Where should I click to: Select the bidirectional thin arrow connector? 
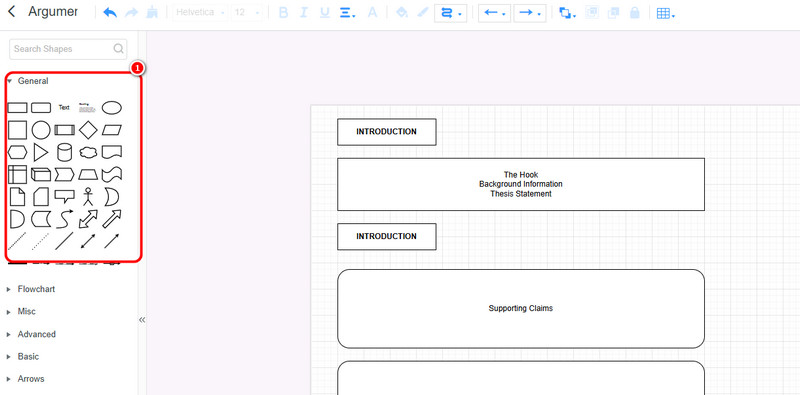pos(88,241)
